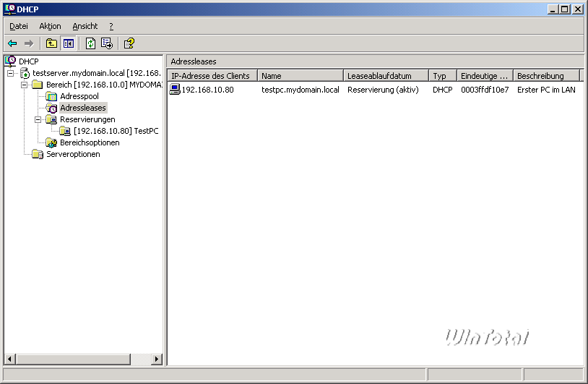
Task: Sort by the Typ column header
Action: (443, 76)
